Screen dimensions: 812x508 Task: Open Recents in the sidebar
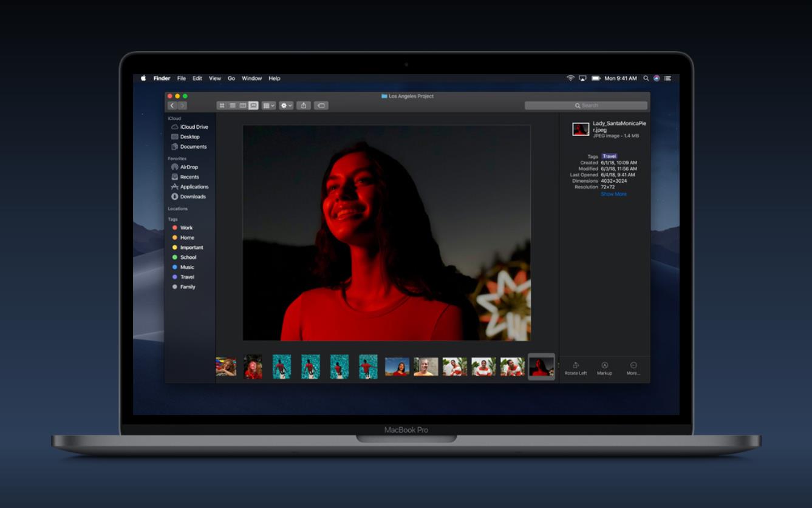tap(185, 177)
